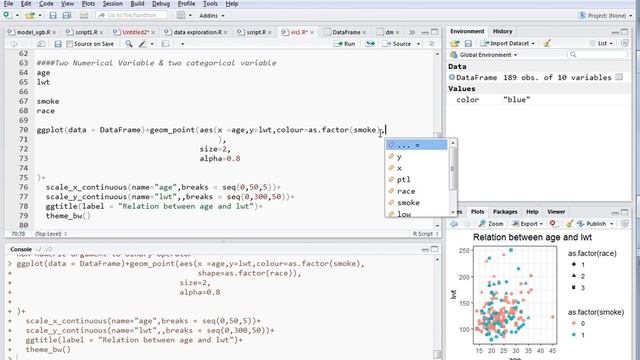Open the Import Dataset dropdown
This screenshot has height=360, width=640.
pyautogui.click(x=507, y=43)
